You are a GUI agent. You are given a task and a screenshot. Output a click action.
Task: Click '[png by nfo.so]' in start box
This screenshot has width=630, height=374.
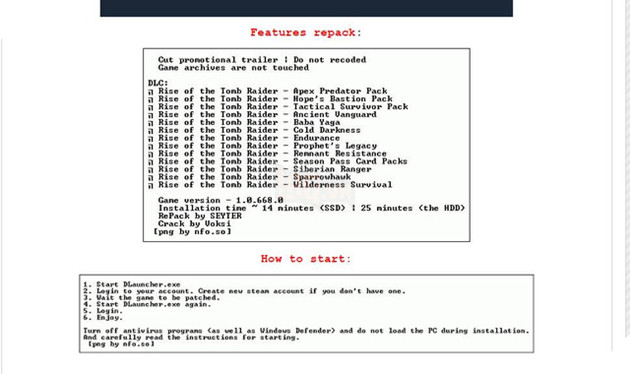[121, 344]
